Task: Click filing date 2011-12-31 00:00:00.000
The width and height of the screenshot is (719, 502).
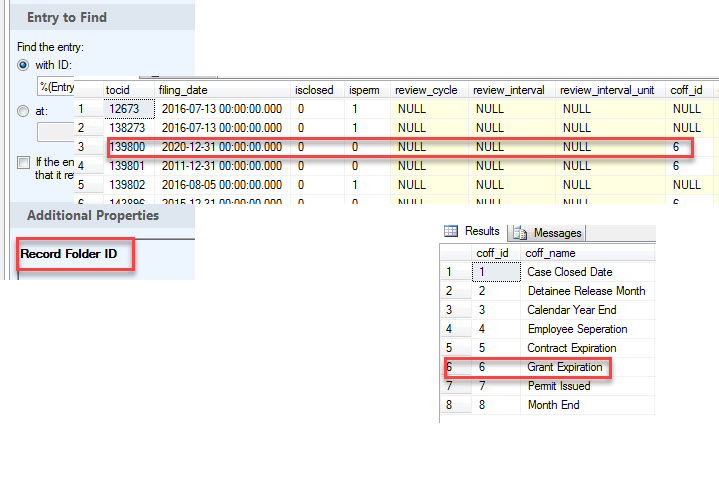Action: click(222, 165)
